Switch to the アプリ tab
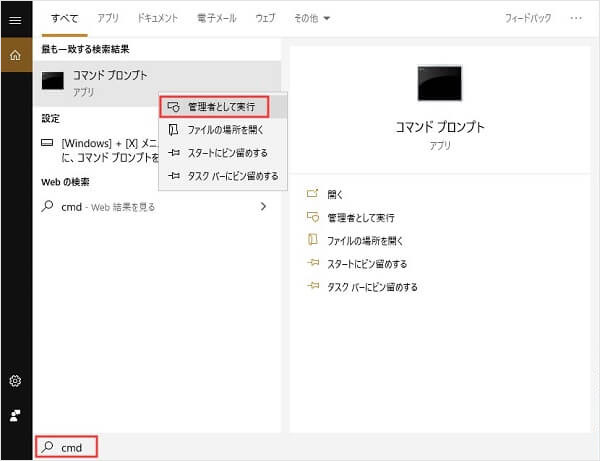This screenshot has width=600, height=461. click(x=108, y=18)
